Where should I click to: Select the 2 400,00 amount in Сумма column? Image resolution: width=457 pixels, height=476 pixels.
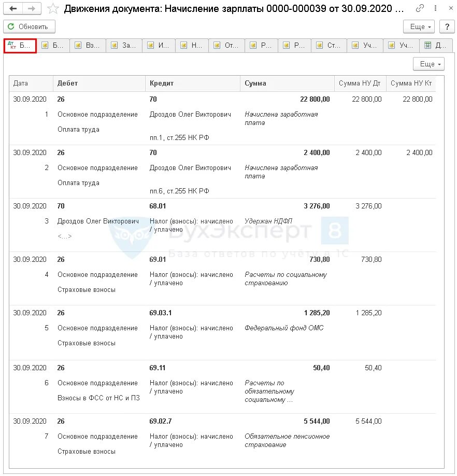[317, 152]
